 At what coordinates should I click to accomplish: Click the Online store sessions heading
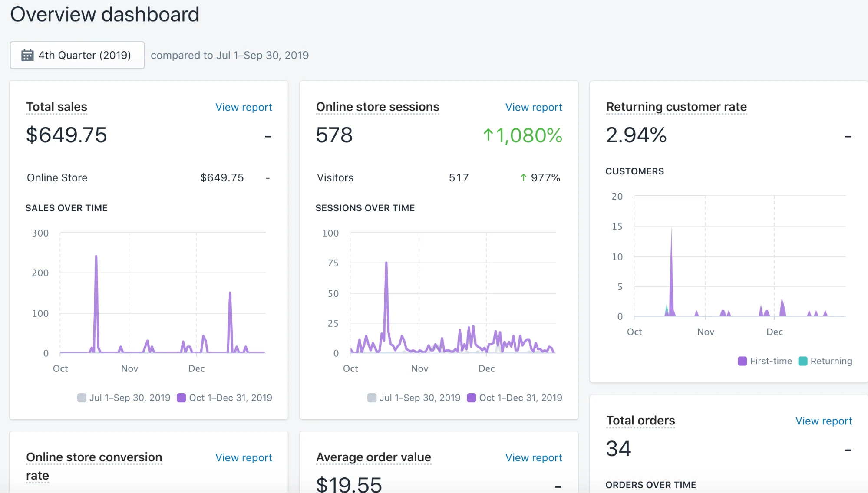[x=377, y=107]
